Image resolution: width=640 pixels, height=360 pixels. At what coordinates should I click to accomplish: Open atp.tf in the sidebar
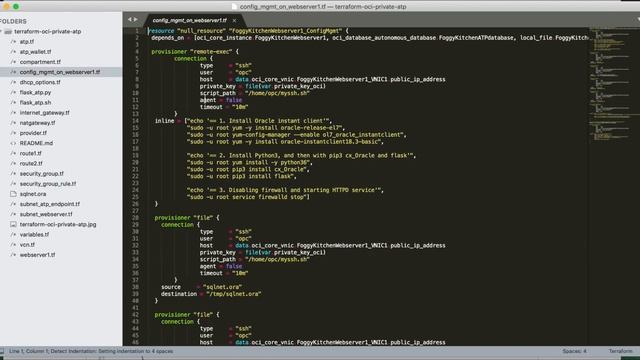[27, 42]
